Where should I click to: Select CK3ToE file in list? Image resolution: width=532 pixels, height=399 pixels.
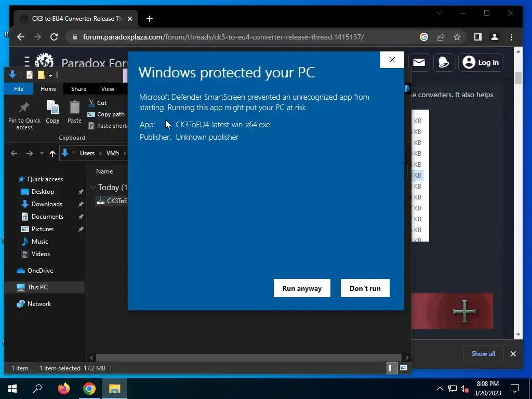coord(112,201)
